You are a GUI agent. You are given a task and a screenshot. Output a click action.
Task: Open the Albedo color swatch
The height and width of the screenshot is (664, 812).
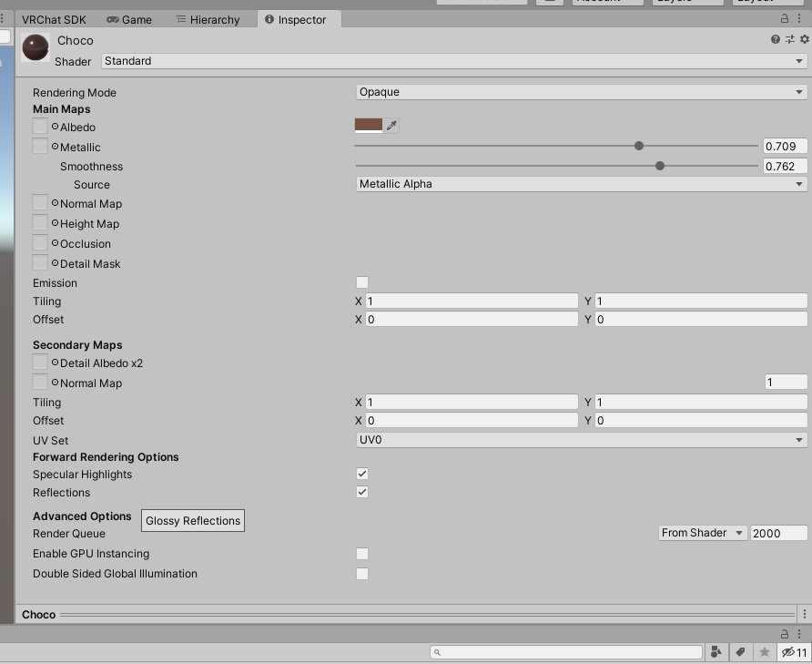pos(369,126)
